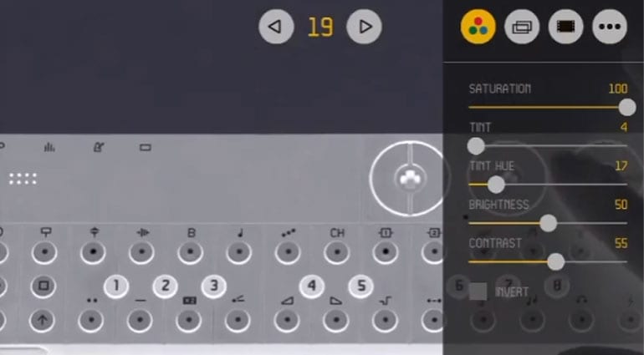Select numbered pad 4
644x355 pixels.
point(312,286)
